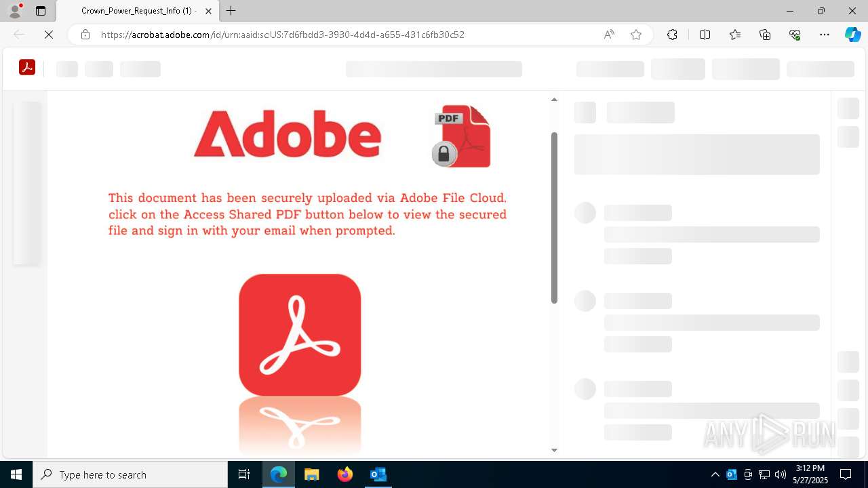Open the Edge profile avatar
Screen dimensions: 868x488
click(15, 11)
